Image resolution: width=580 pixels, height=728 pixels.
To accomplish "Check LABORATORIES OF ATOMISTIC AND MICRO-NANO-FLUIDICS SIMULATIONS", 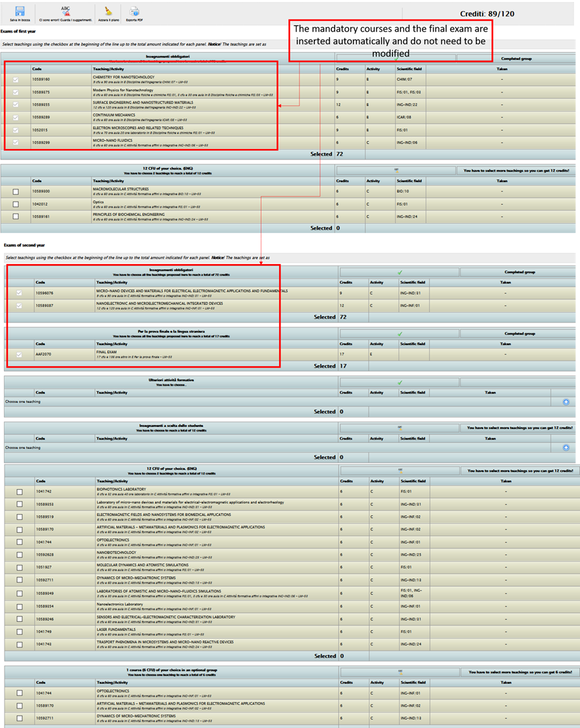I will [x=20, y=593].
